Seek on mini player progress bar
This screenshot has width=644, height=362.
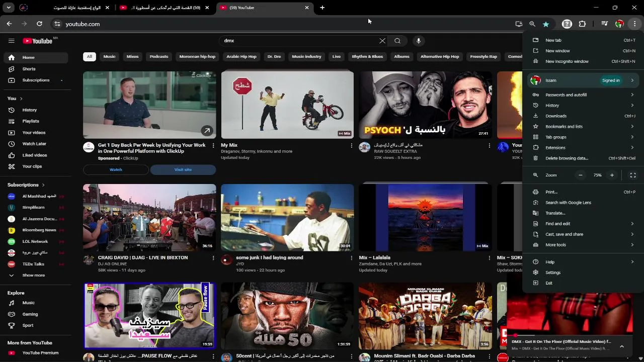[570, 335]
